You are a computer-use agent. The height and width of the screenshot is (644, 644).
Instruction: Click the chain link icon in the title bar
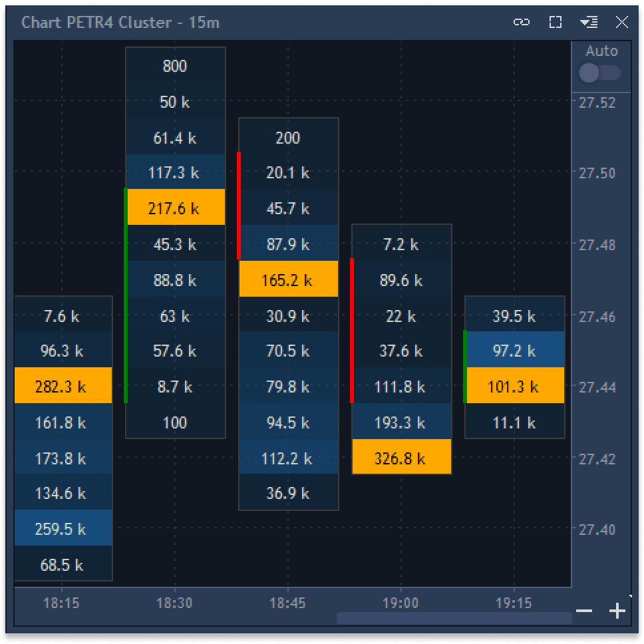click(x=522, y=22)
